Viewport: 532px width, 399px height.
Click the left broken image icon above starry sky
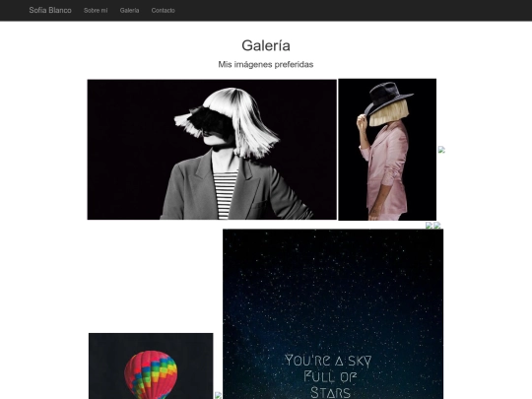click(x=429, y=226)
